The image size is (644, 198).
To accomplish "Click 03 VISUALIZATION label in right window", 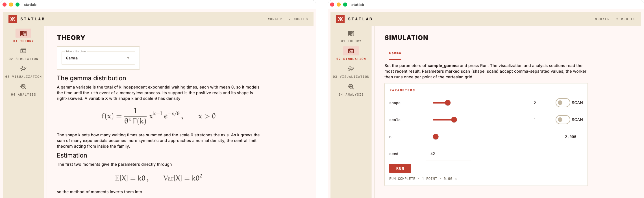I will (351, 77).
